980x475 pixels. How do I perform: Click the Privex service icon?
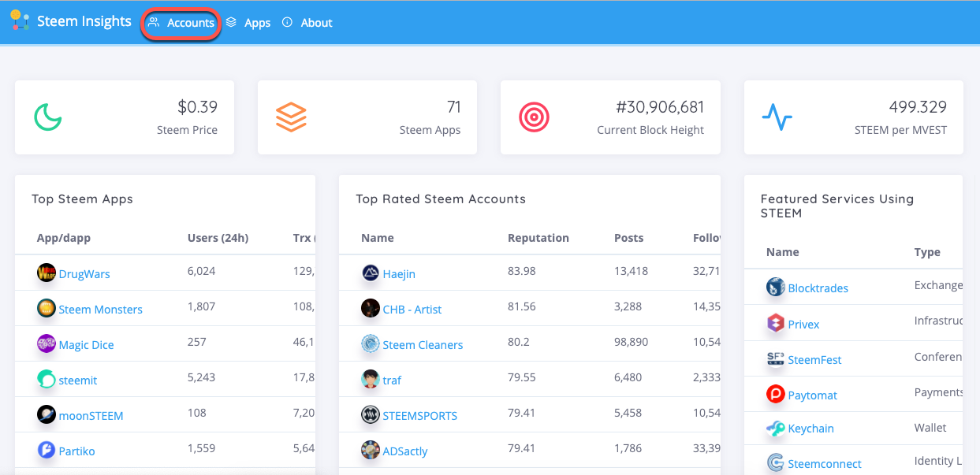[776, 324]
